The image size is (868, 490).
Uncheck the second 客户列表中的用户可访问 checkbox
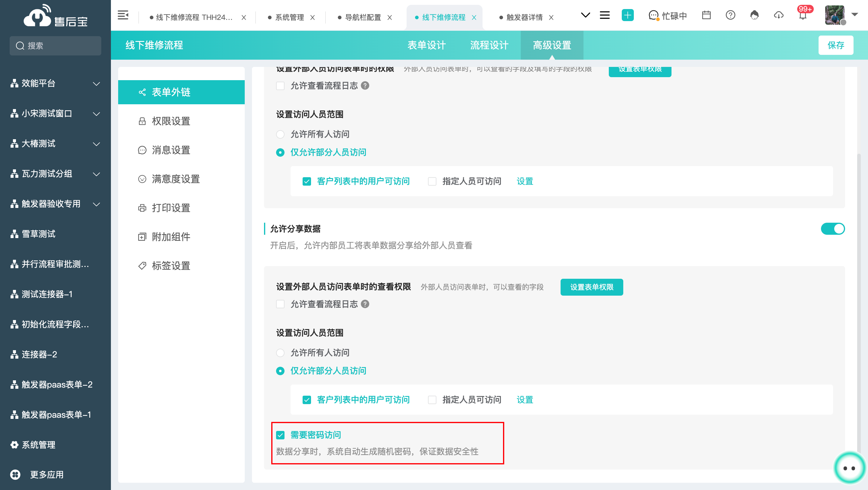click(x=307, y=400)
